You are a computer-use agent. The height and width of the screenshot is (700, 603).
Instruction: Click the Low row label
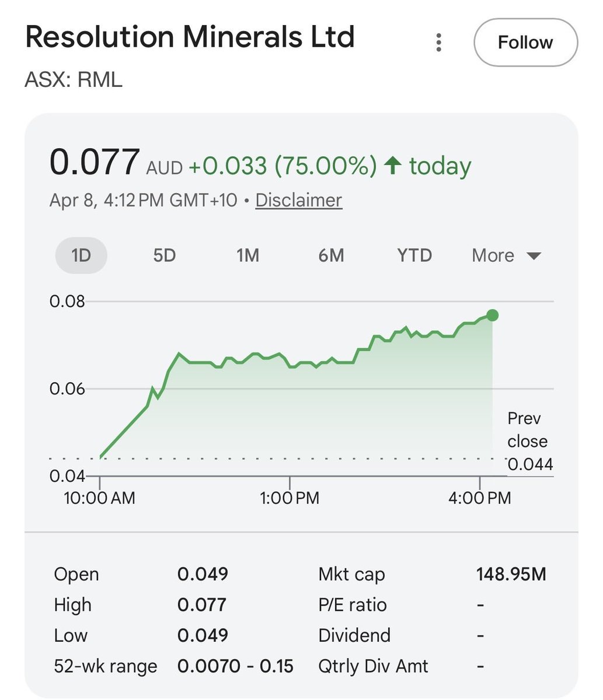tap(71, 635)
